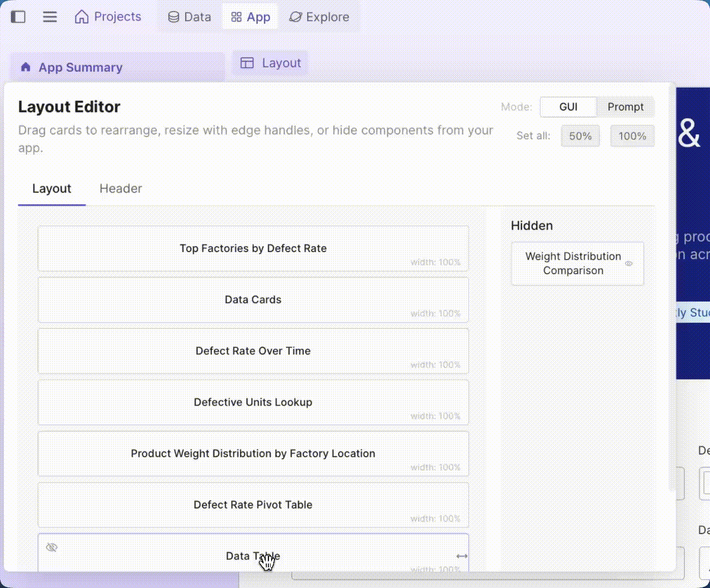
Task: Set all widths to 100%
Action: (632, 136)
